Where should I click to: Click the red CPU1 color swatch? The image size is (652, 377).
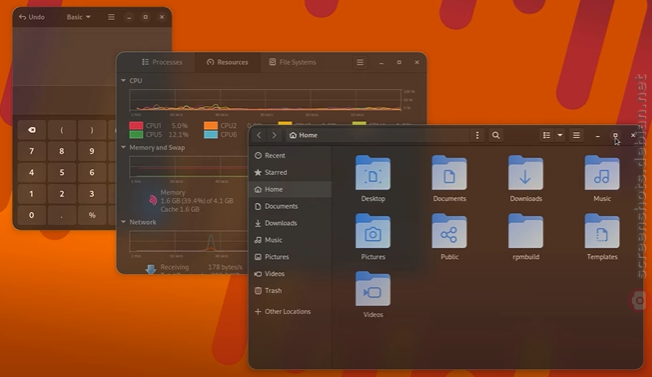tap(136, 126)
